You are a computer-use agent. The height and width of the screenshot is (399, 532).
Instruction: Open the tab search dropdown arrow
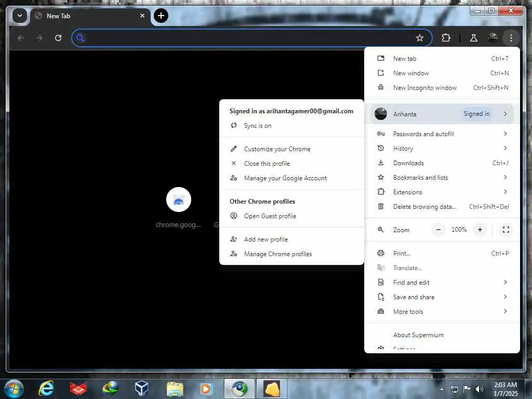pyautogui.click(x=20, y=16)
